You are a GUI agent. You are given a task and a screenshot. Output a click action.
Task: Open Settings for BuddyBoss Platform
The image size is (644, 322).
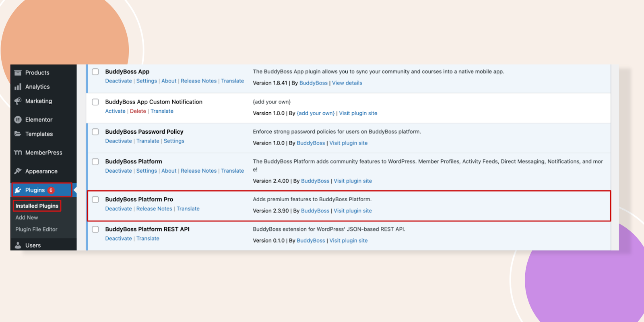tap(147, 171)
